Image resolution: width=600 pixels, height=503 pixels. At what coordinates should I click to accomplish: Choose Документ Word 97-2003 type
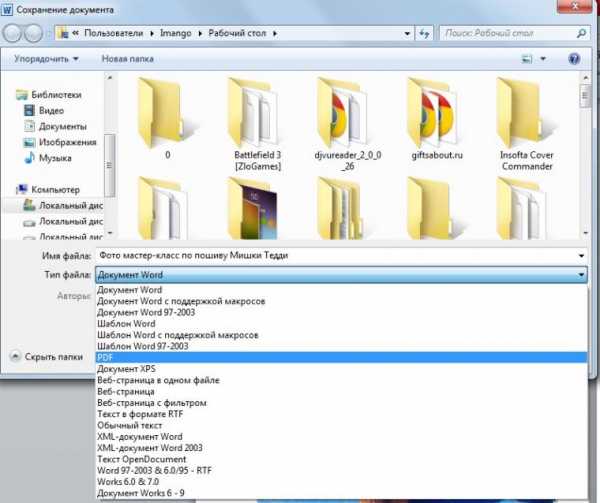(341, 312)
